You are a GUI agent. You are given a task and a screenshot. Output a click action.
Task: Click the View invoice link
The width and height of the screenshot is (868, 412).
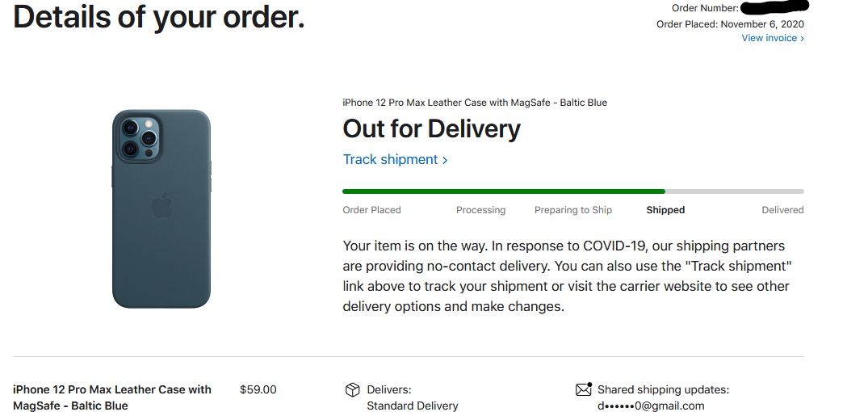click(772, 38)
